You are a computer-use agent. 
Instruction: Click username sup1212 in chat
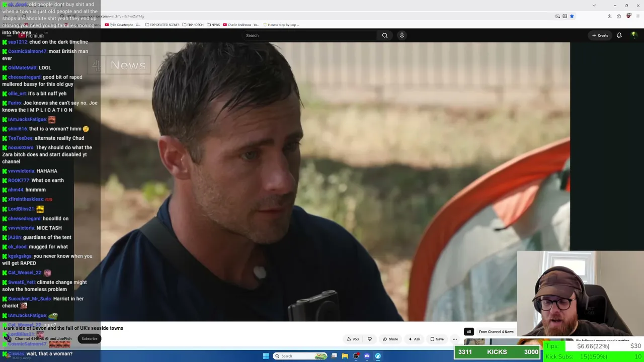pyautogui.click(x=17, y=42)
